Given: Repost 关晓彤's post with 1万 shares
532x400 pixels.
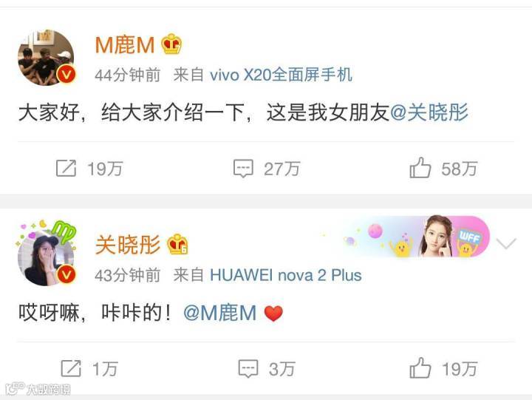Looking at the screenshot, I should pyautogui.click(x=89, y=369).
